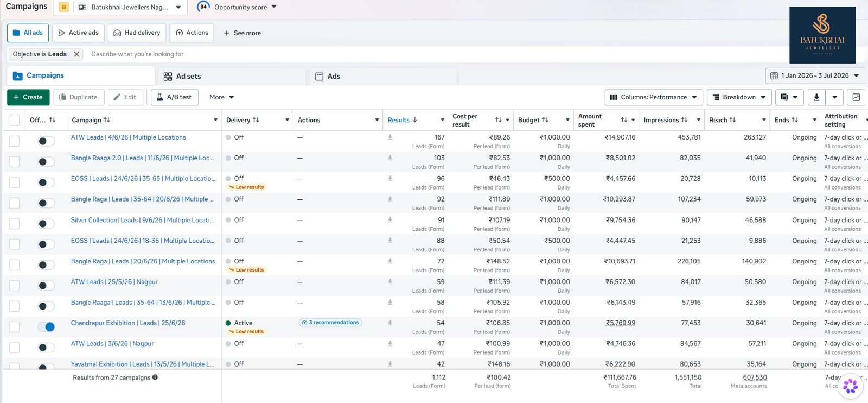
Task: Sort by the Results column arrow
Action: pyautogui.click(x=415, y=120)
